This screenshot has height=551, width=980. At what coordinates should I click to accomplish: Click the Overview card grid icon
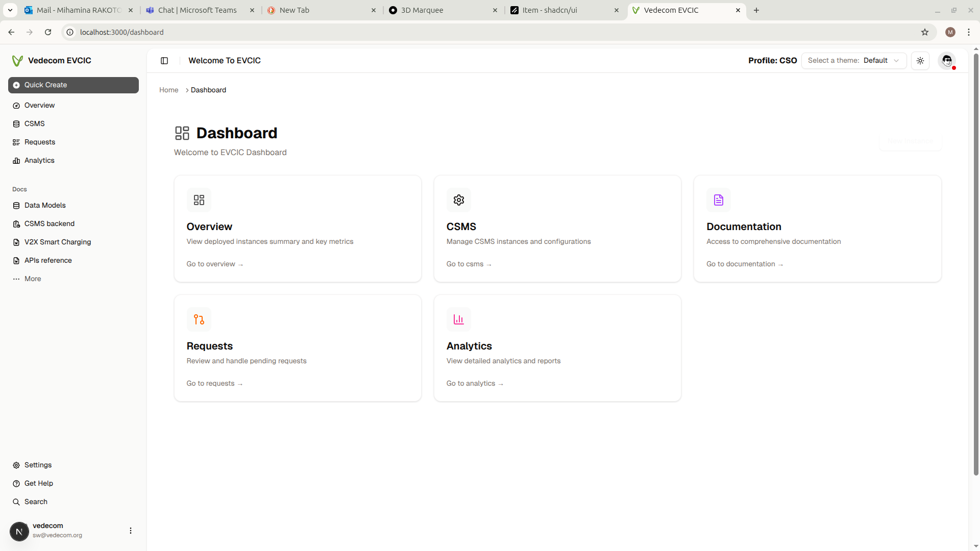coord(199,200)
